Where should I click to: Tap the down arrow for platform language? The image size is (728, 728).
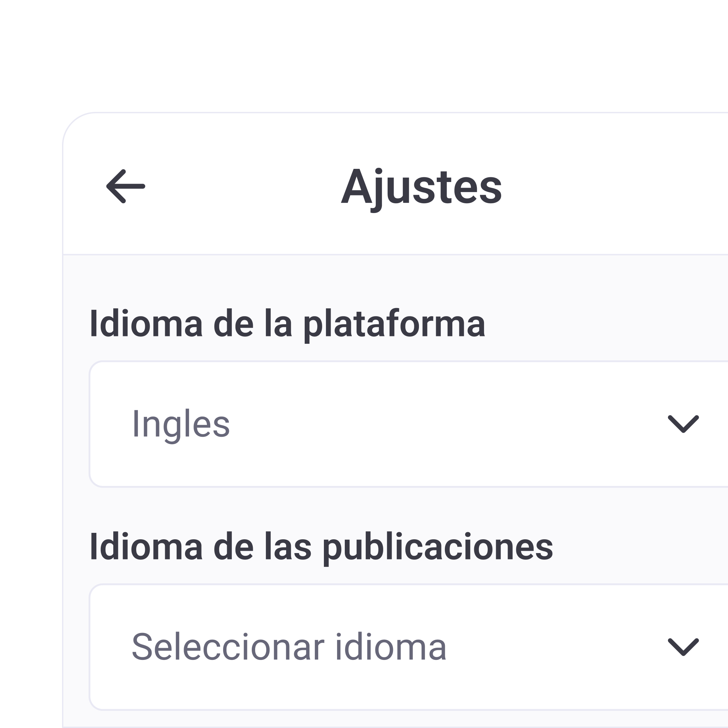point(683,424)
